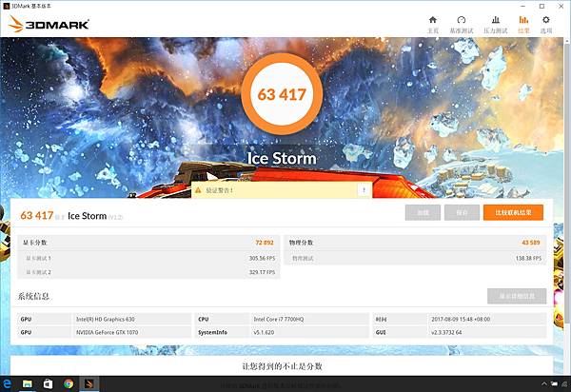Click the 物理分数 value 43 589
The width and height of the screenshot is (571, 392).
point(531,243)
